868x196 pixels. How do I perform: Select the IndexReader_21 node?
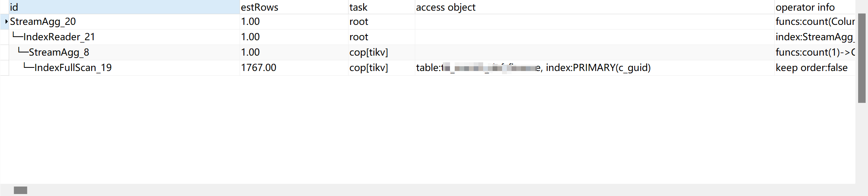[x=59, y=37]
